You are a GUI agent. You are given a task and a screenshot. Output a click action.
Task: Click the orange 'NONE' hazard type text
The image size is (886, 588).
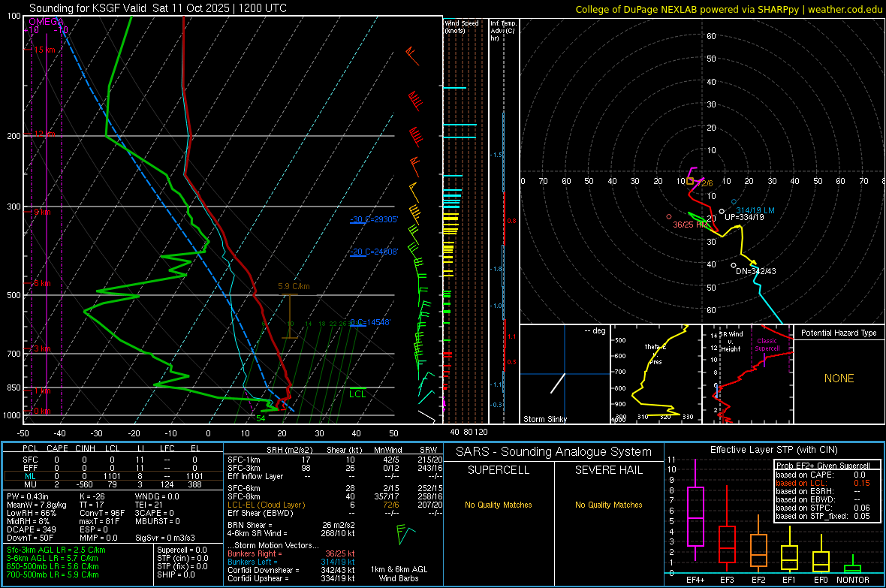839,378
